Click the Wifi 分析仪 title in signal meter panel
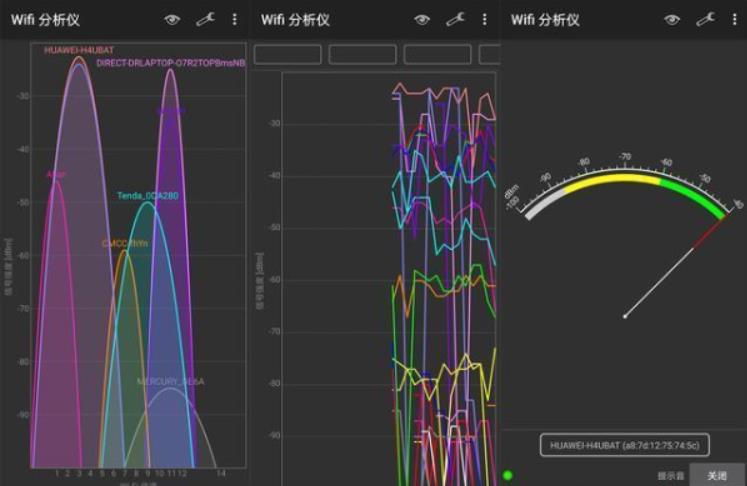 pyautogui.click(x=545, y=20)
